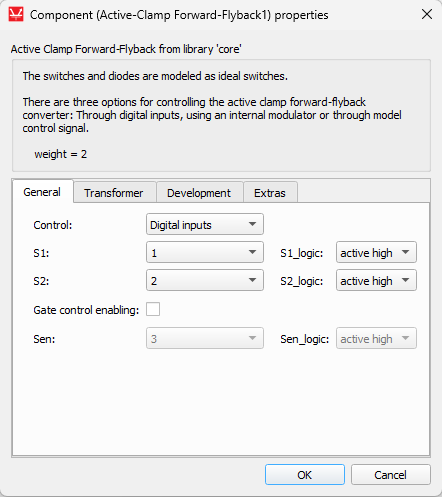442x497 pixels.
Task: Open the Control dropdown showing Digital inputs
Action: tap(205, 224)
